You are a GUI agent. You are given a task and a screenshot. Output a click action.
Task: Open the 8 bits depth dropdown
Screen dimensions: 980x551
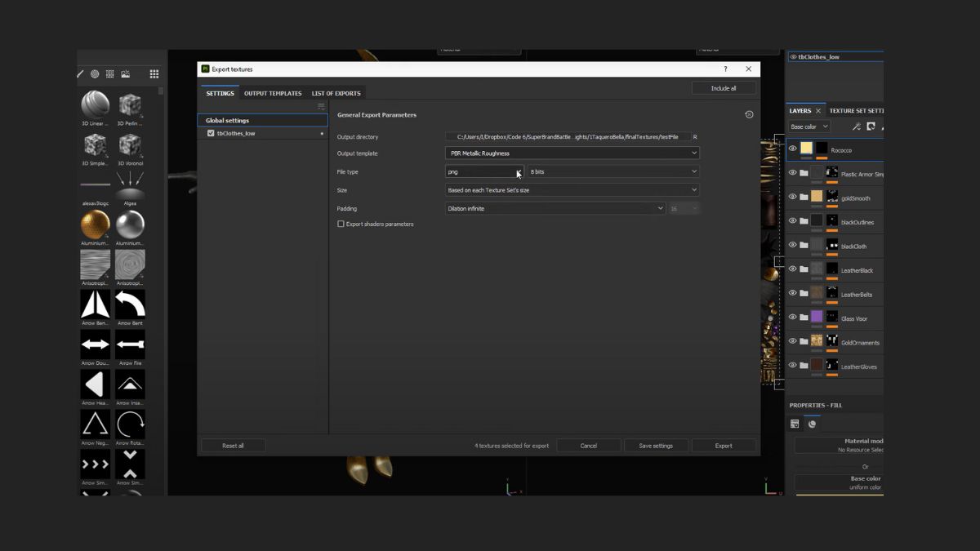pos(613,171)
